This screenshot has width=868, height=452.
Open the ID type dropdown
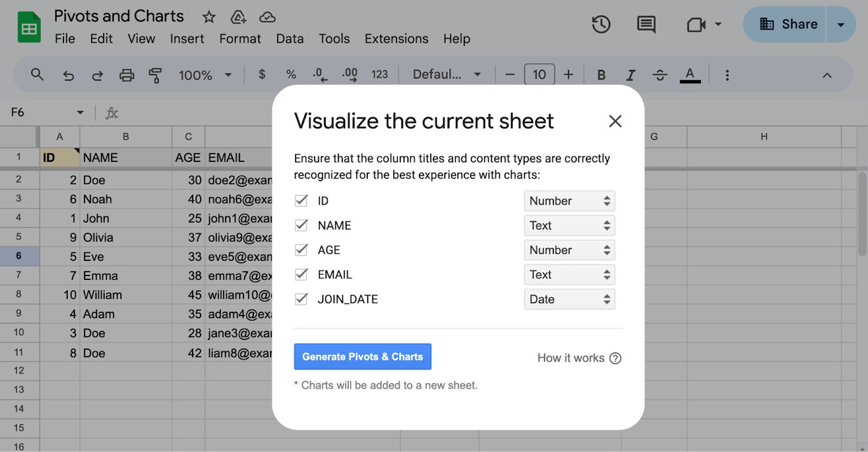[x=569, y=201]
